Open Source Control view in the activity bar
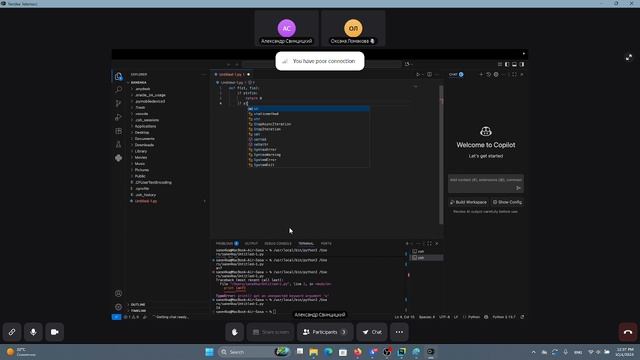This screenshot has height=360, width=640. 118,103
